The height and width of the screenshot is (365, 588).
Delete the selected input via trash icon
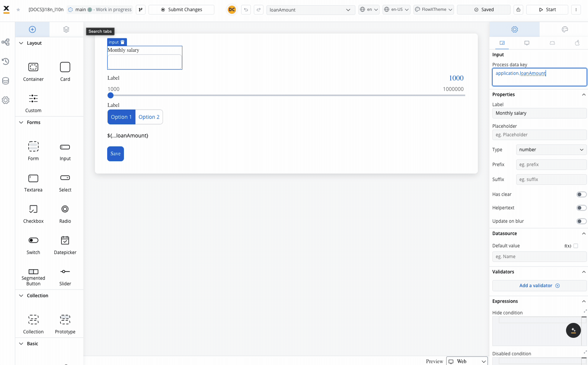coord(122,42)
